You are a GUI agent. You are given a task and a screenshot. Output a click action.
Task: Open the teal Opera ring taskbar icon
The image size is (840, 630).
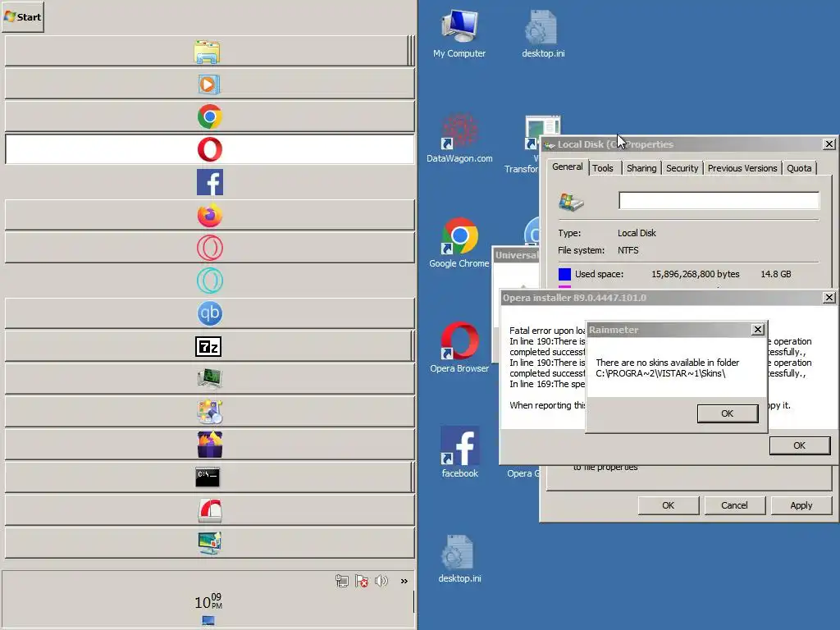tap(209, 281)
